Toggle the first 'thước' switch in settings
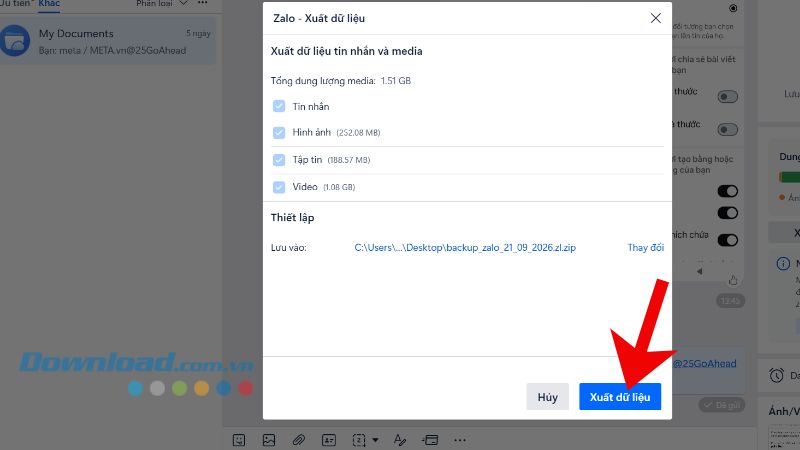The image size is (800, 450). click(x=727, y=96)
